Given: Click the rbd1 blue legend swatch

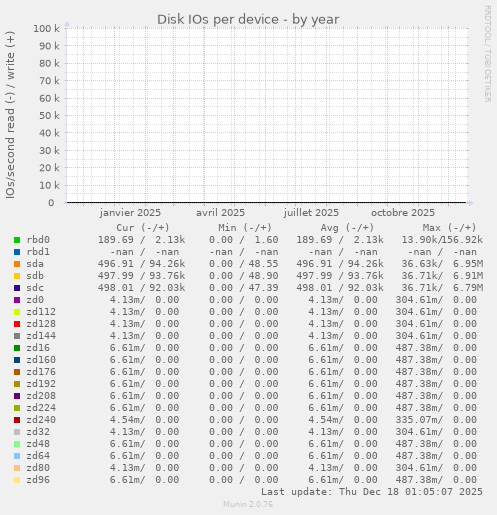Looking at the screenshot, I should [17, 252].
